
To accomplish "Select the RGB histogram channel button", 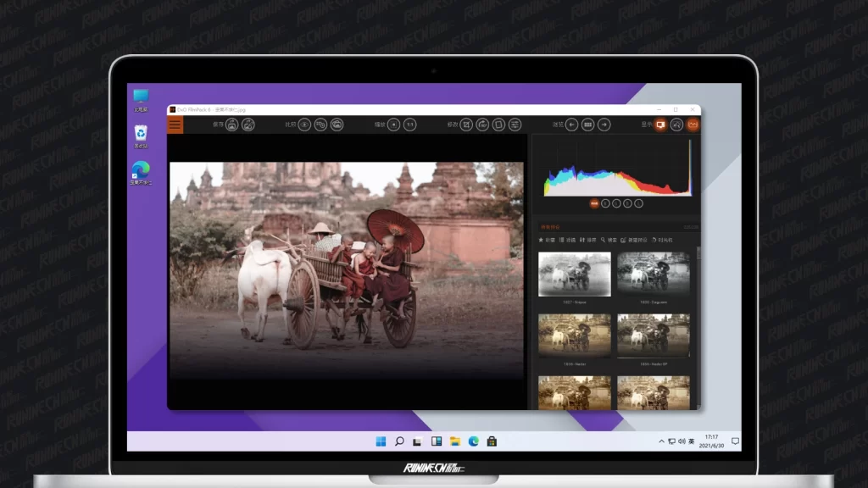I will click(x=595, y=203).
